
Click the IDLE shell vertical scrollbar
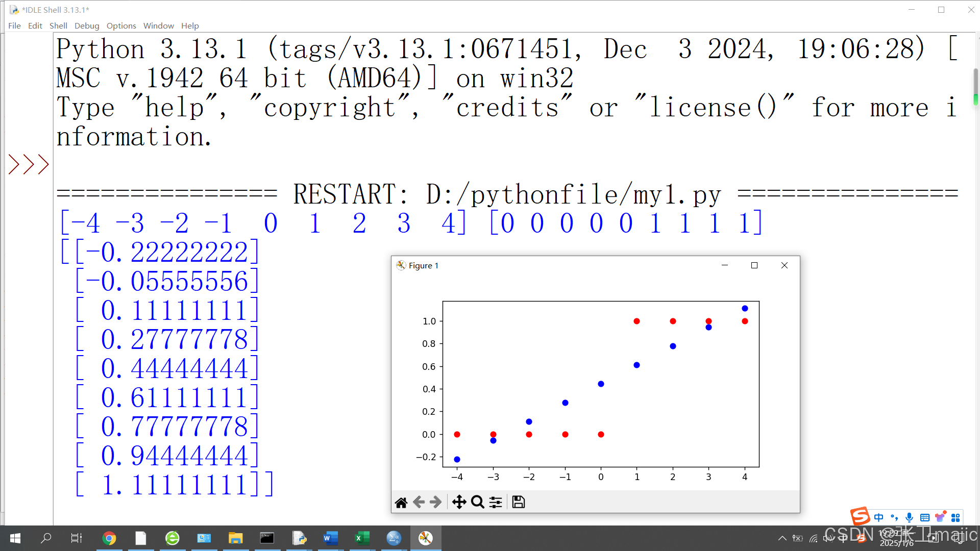(975, 87)
